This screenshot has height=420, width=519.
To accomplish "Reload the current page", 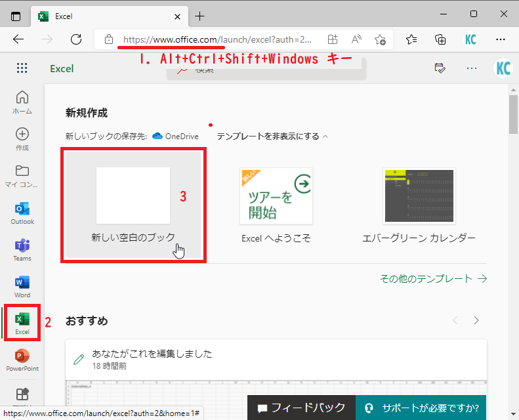I will pyautogui.click(x=76, y=39).
